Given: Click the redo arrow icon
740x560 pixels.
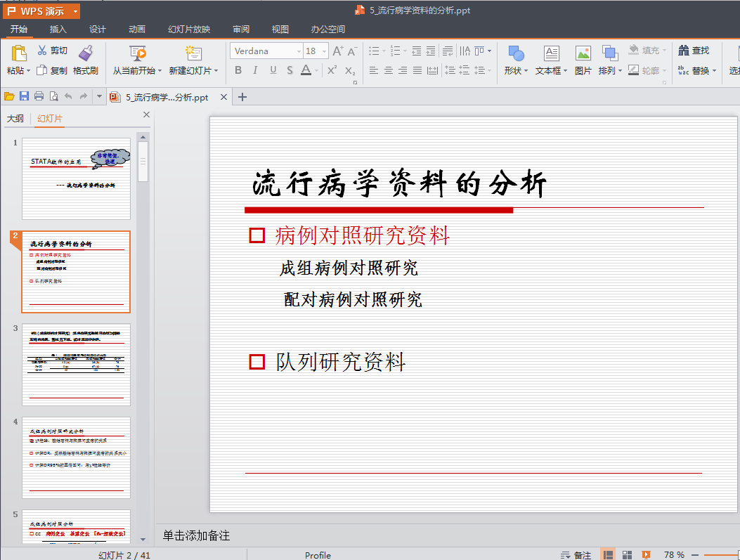Looking at the screenshot, I should click(x=84, y=97).
